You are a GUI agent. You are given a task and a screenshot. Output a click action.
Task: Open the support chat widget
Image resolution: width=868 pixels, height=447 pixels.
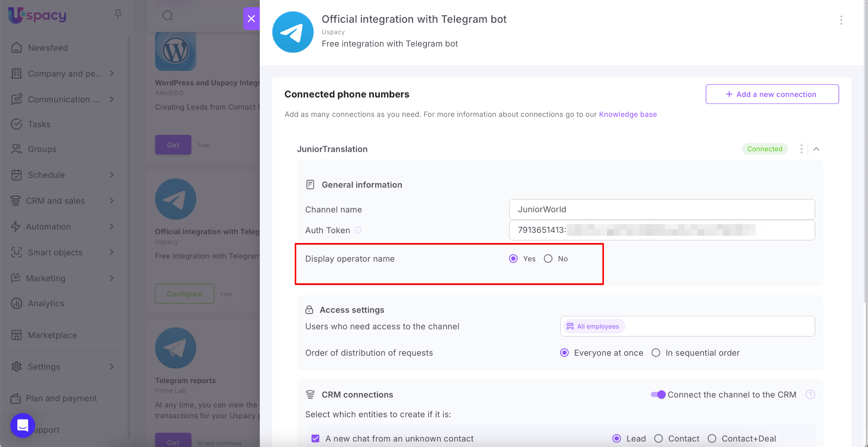(22, 425)
